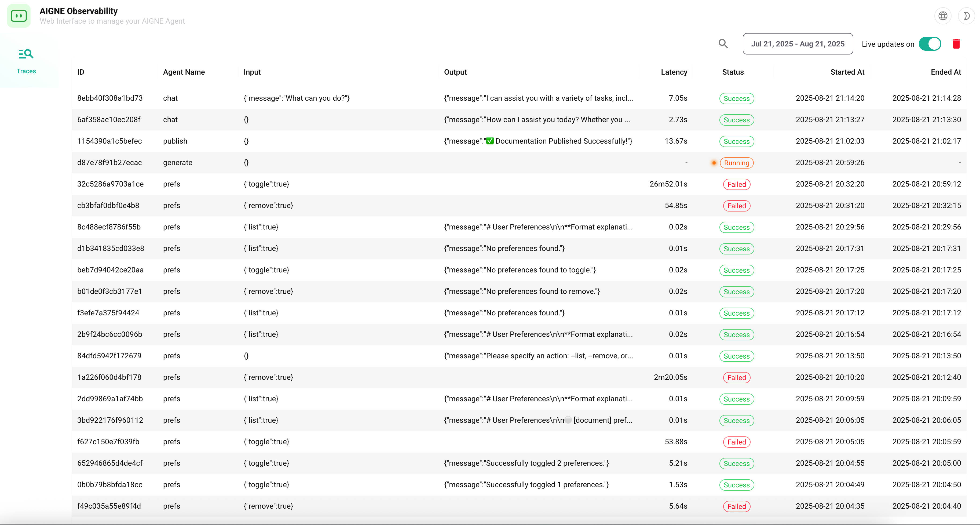Sort the table by Latency column
The width and height of the screenshot is (980, 525).
point(674,72)
